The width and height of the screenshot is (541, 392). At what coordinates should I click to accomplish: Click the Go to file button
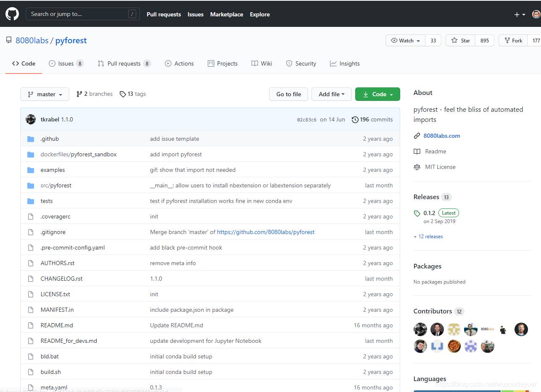pos(288,94)
